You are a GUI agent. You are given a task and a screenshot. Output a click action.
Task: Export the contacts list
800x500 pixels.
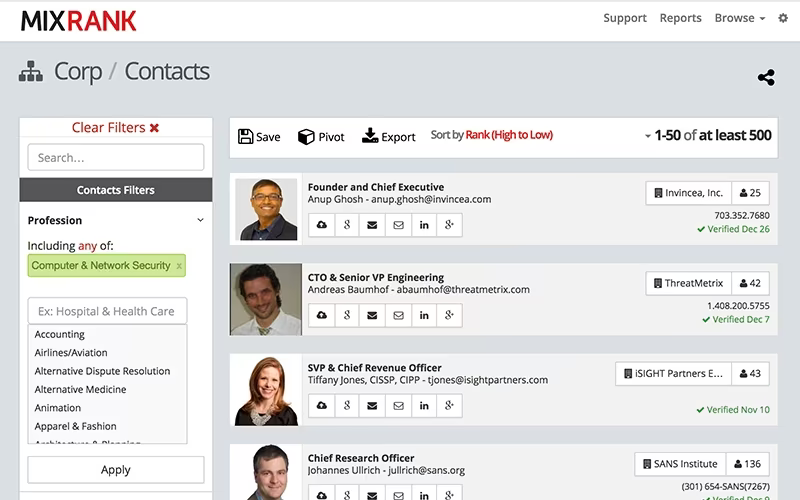[388, 137]
